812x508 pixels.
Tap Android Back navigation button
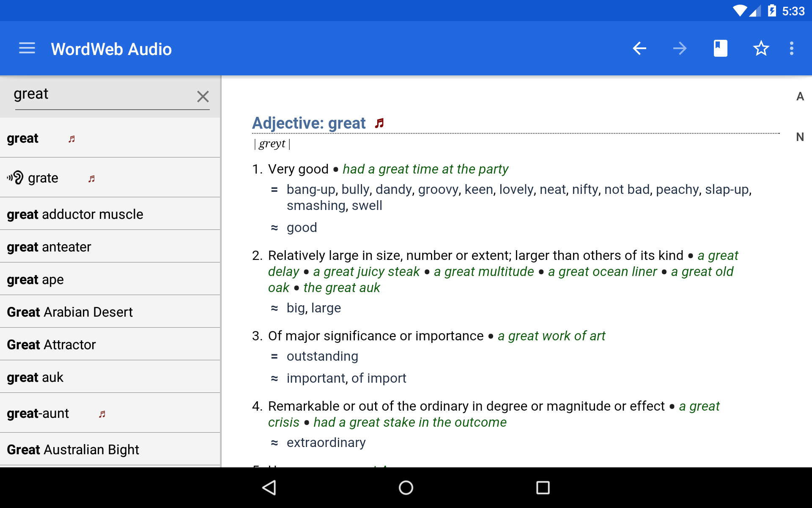coord(269,488)
